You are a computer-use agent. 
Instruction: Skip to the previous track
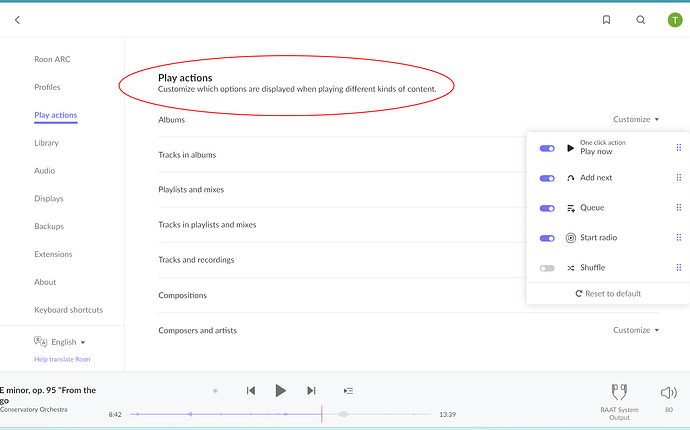(251, 390)
